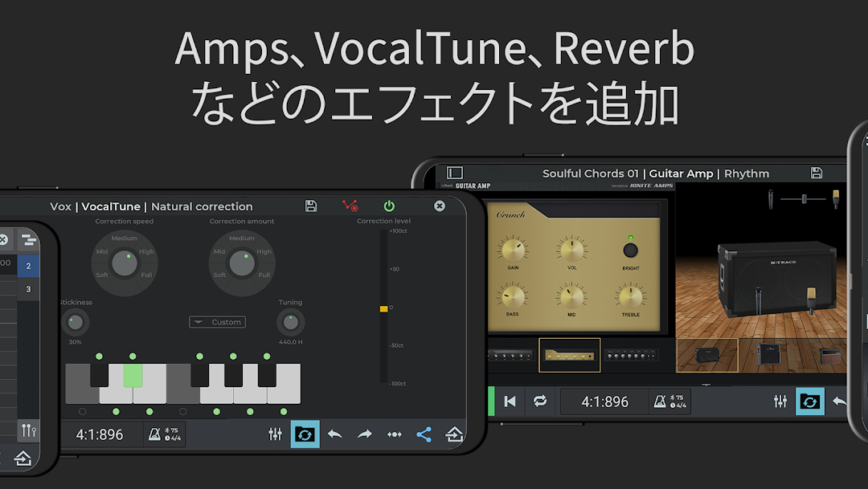Toggle loop playback in Guitar Amp transport
This screenshot has height=489, width=868.
pos(539,401)
